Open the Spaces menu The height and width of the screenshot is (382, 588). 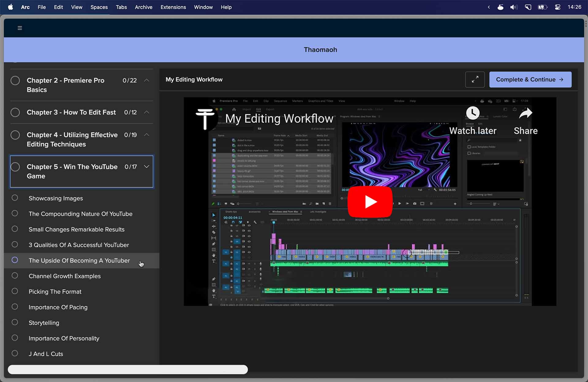tap(99, 7)
